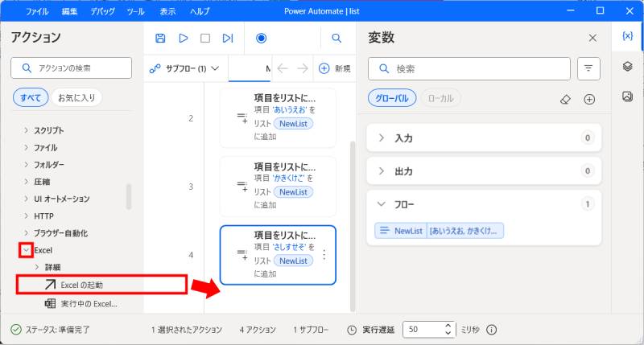Click the ステータス: 準備完了 status text
This screenshot has height=345, width=644.
coord(57,330)
